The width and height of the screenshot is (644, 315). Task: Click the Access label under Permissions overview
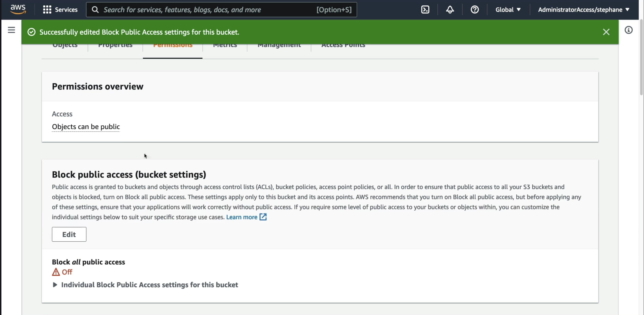(62, 114)
